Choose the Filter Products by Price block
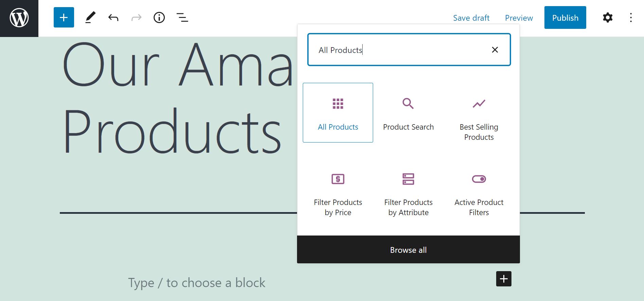 (338, 190)
